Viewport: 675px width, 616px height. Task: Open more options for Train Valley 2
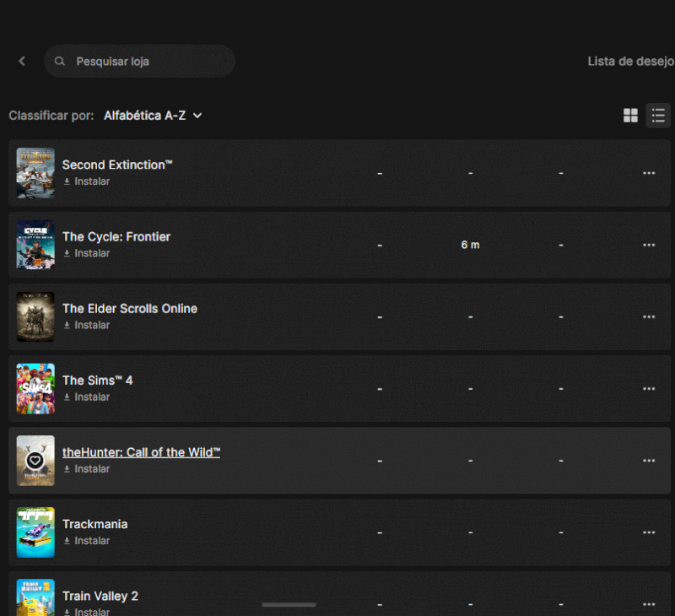tap(649, 604)
